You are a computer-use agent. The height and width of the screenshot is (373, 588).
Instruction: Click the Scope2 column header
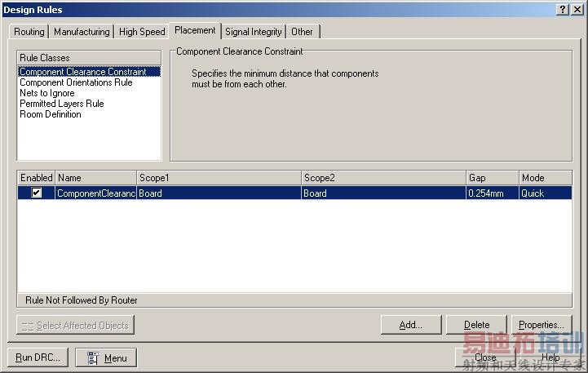coord(383,177)
